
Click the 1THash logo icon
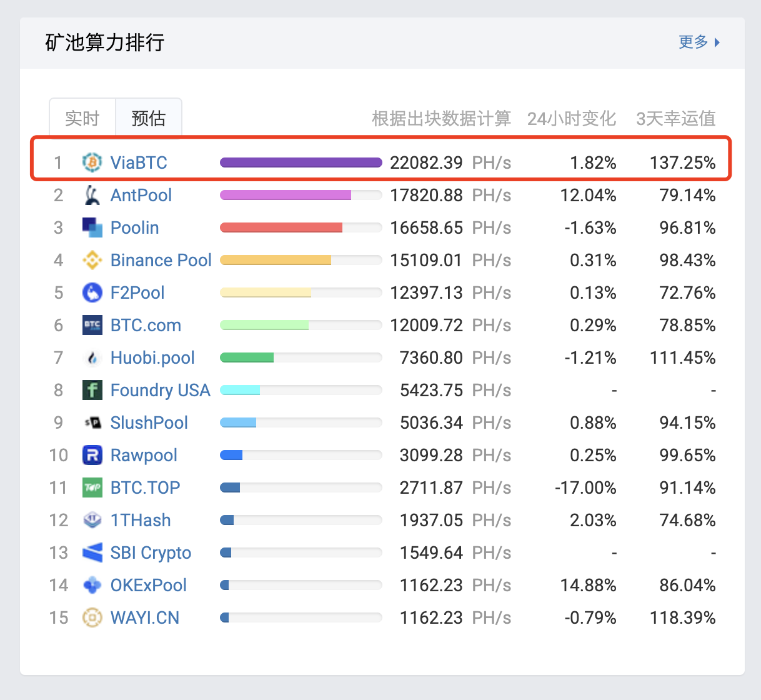tap(92, 520)
